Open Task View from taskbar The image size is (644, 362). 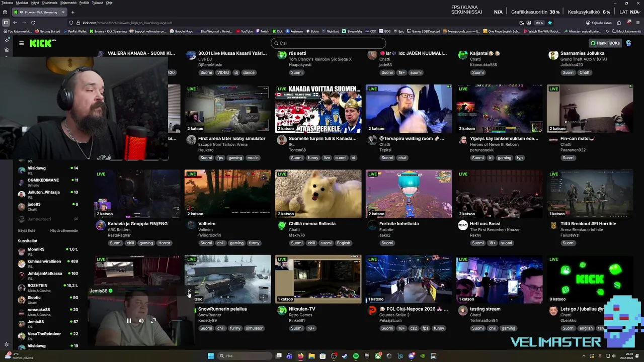278,356
